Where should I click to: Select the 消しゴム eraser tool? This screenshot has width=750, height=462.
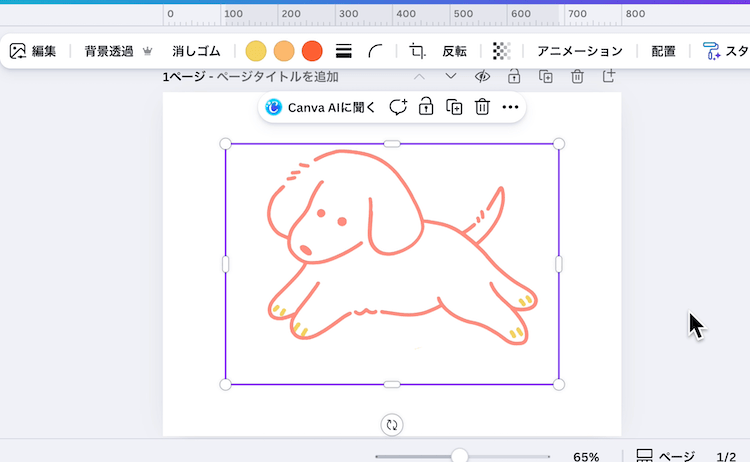(x=196, y=51)
